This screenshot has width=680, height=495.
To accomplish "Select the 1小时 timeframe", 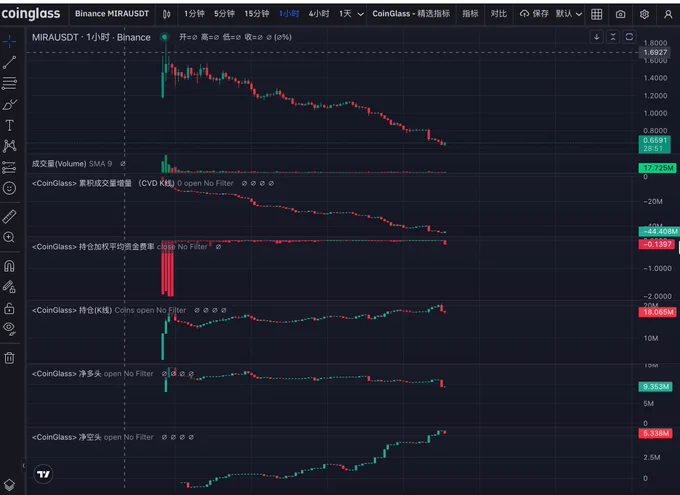I will 289,14.
